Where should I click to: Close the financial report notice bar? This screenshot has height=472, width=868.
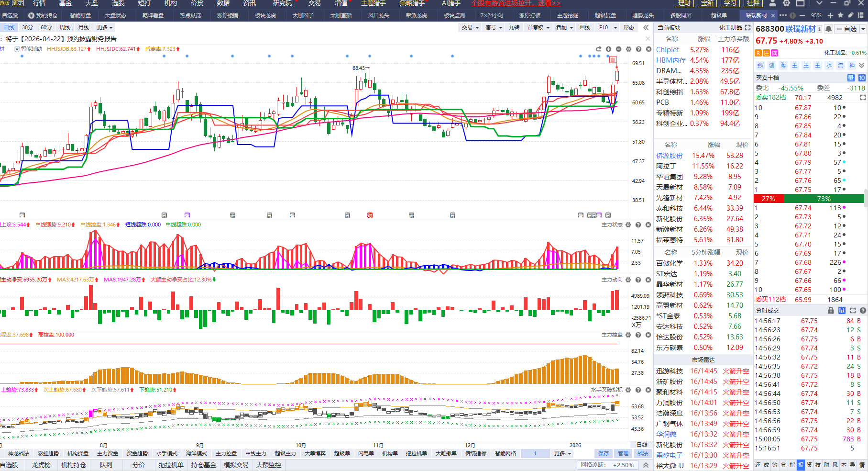(648, 39)
